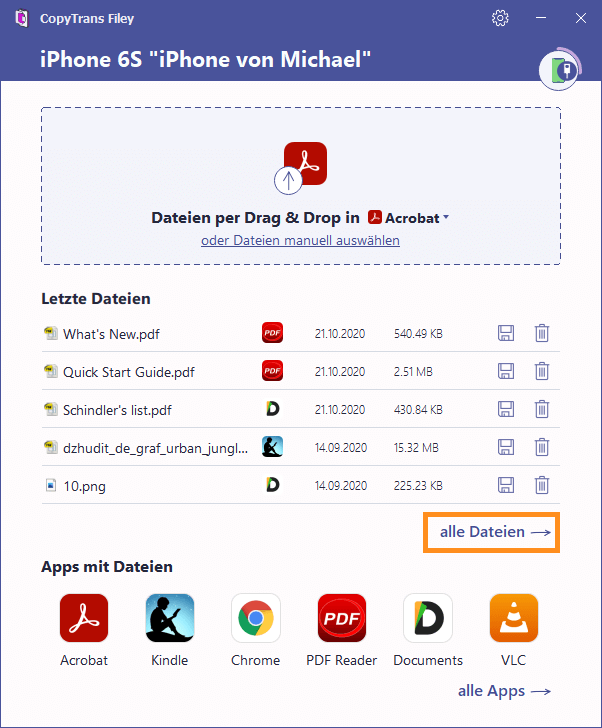Close the CopyTrans Filey window
The image size is (602, 728).
581,18
